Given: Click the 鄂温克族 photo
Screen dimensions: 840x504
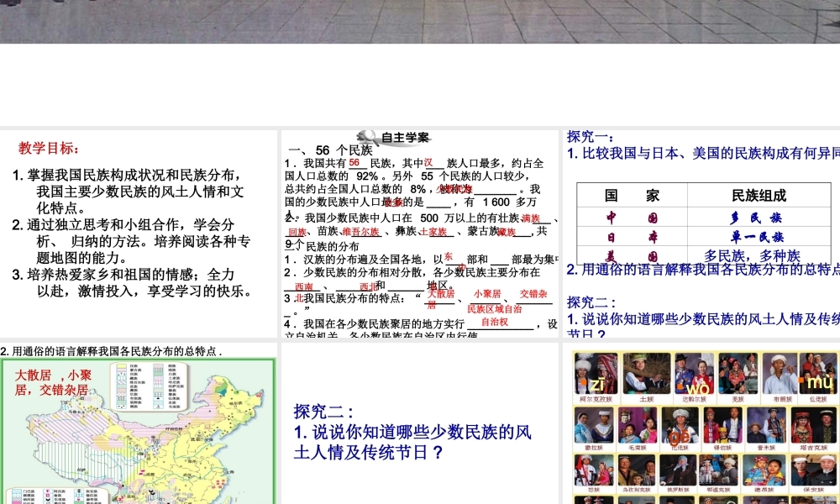Looking at the screenshot, I should click(x=718, y=470).
